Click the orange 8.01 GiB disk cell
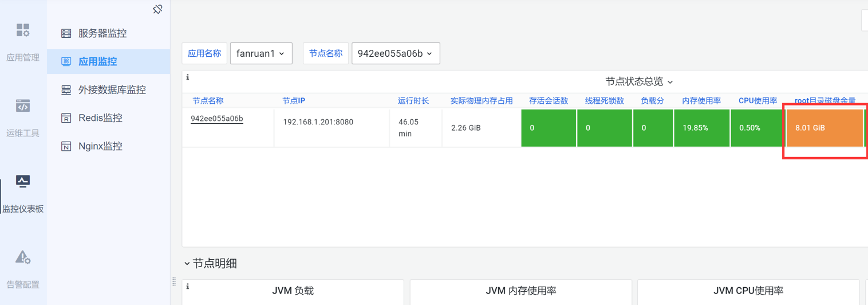868x305 pixels. (x=824, y=128)
